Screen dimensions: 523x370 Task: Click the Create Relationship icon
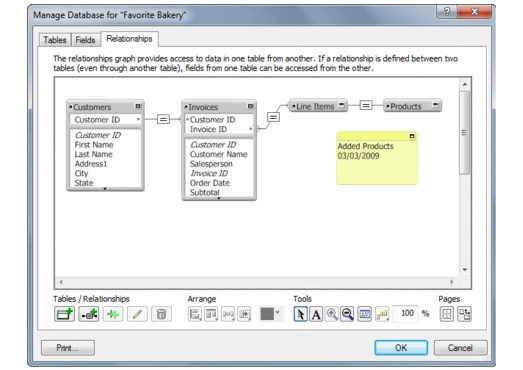[89, 314]
